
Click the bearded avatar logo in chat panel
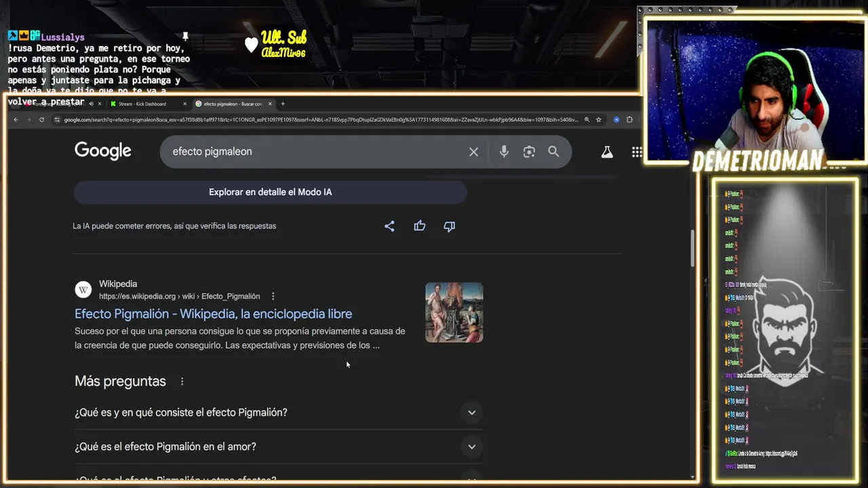(785, 331)
